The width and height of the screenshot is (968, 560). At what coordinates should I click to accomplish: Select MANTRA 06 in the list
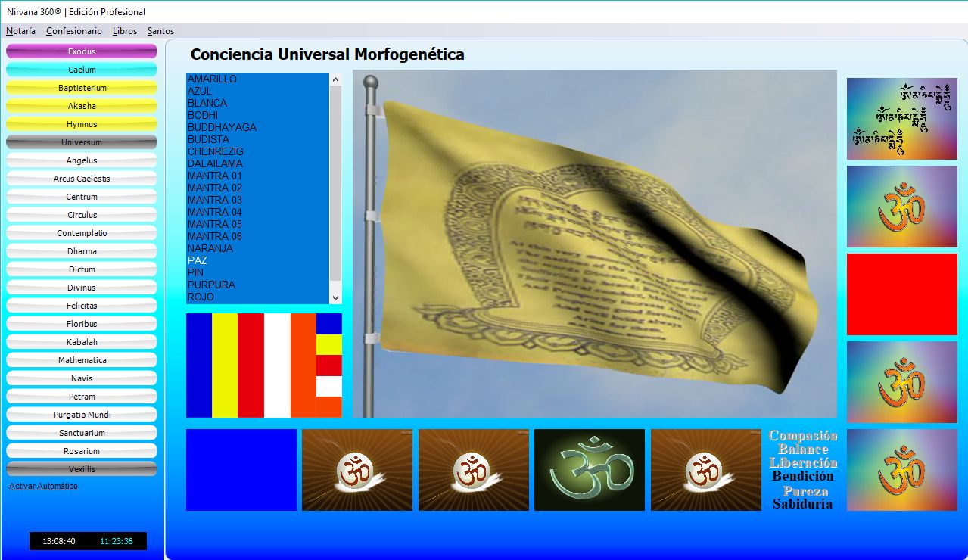click(258, 236)
